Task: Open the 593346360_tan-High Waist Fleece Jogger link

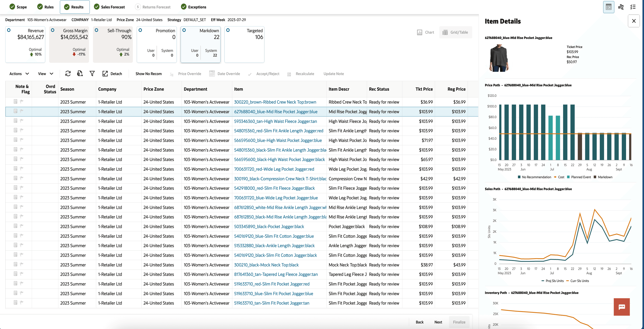Action: click(x=275, y=121)
